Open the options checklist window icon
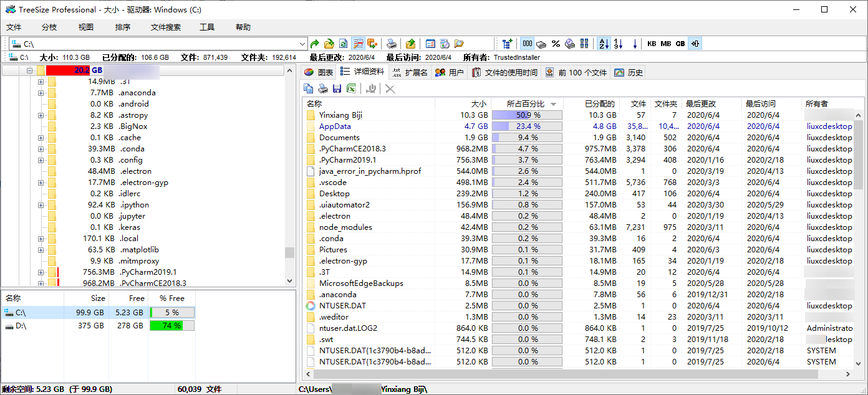868x395 pixels. [x=430, y=44]
